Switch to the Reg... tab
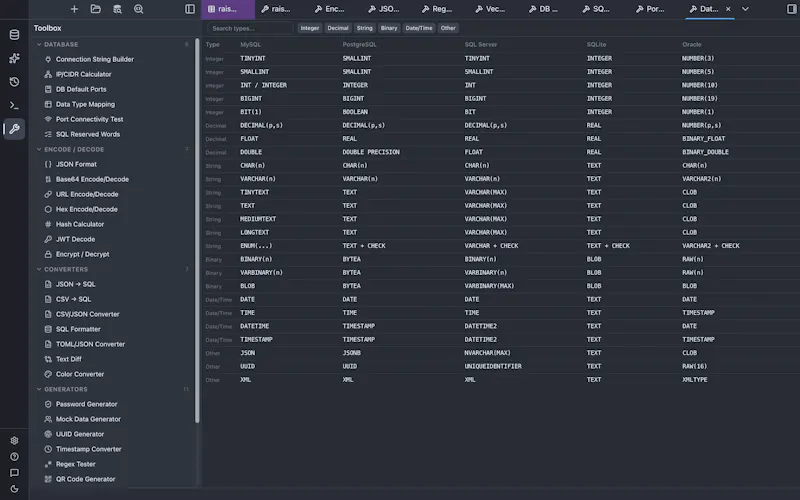The width and height of the screenshot is (800, 500). (x=437, y=9)
